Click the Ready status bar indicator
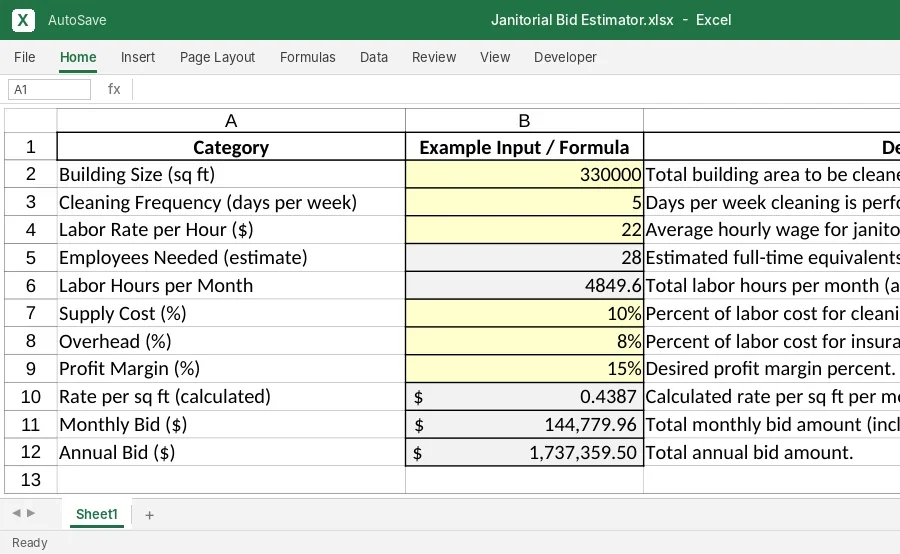The height and width of the screenshot is (554, 900). pyautogui.click(x=30, y=543)
